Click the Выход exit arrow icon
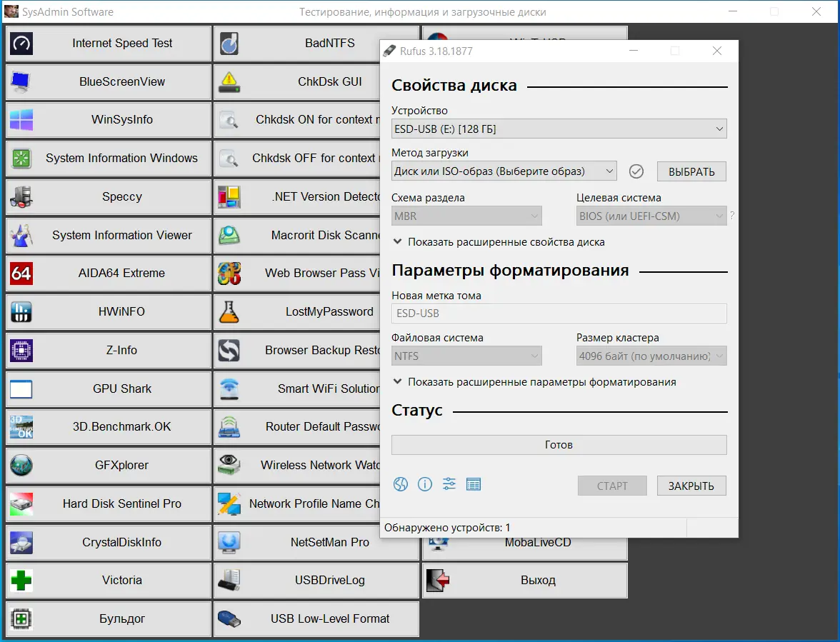The height and width of the screenshot is (642, 840). point(438,581)
